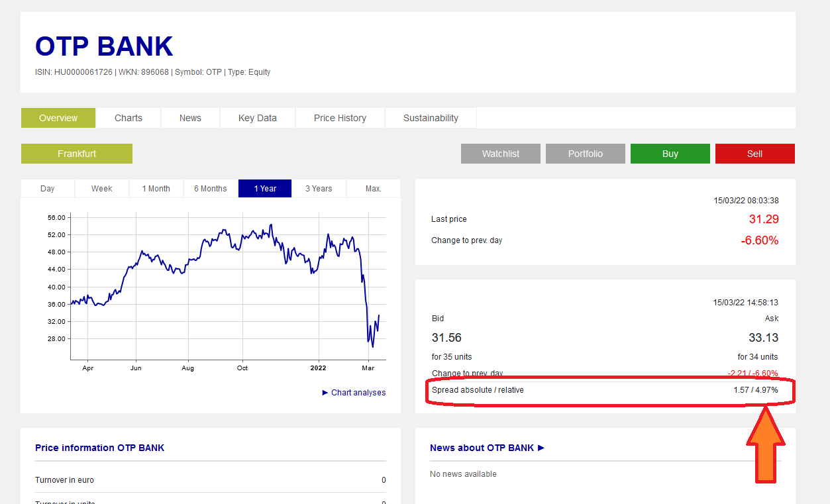Click the OTP BANK page title

pos(104,46)
